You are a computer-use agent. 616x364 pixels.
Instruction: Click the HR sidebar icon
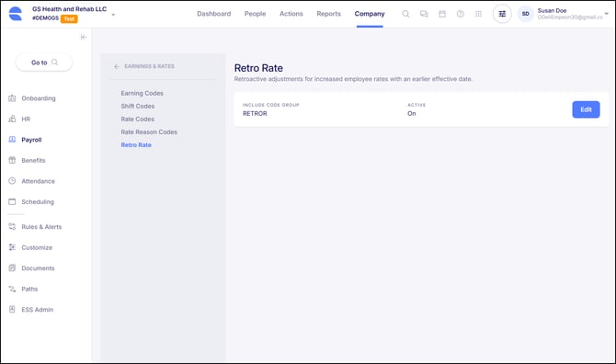pos(12,119)
